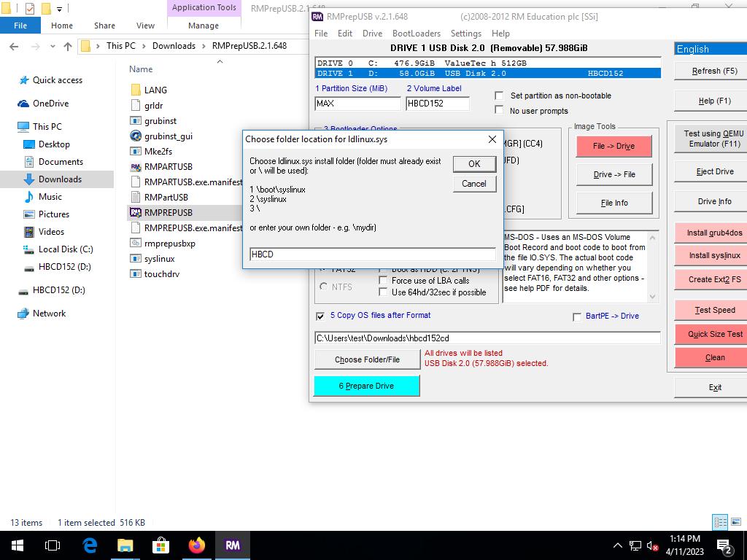
Task: Click the RMPrepUSB taskbar icon
Action: click(x=233, y=545)
